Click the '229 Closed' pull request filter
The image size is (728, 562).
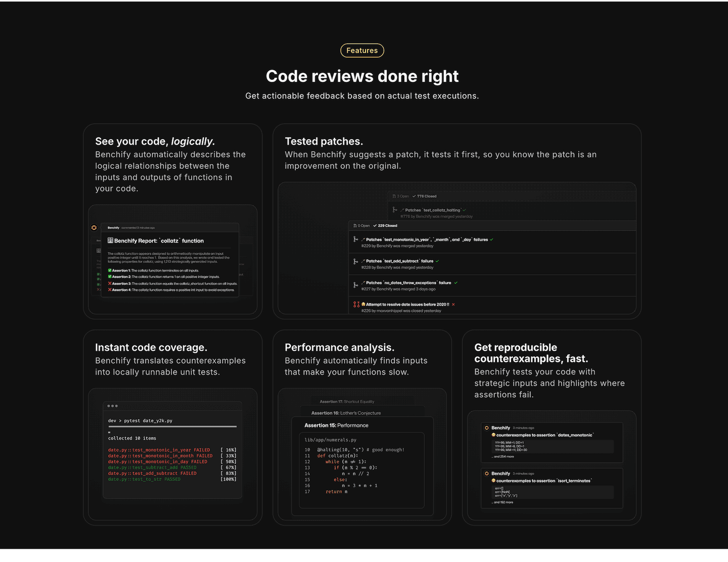tap(385, 226)
